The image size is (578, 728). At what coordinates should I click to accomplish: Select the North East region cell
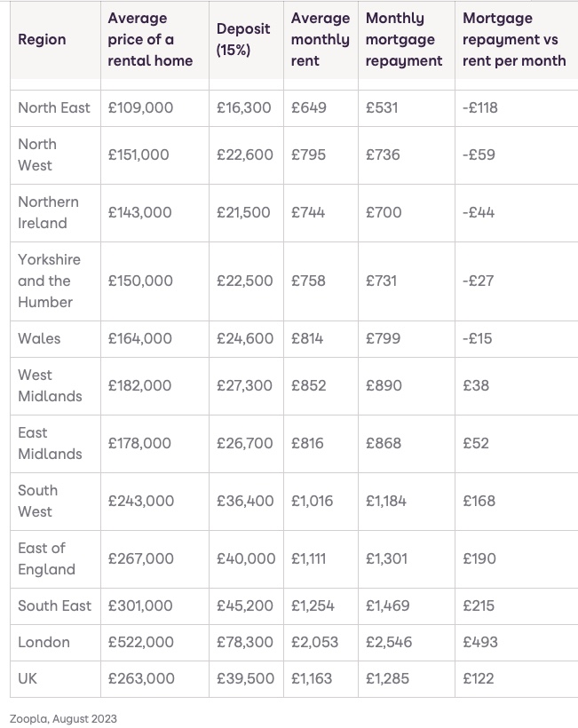click(x=54, y=107)
